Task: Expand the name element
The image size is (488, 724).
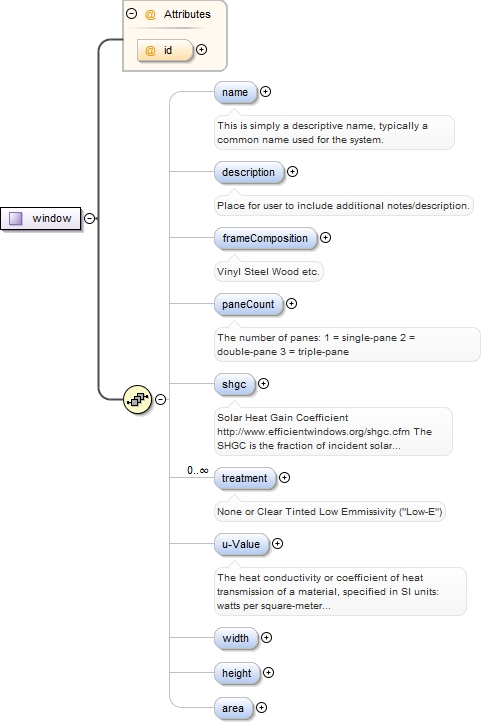Action: [265, 92]
